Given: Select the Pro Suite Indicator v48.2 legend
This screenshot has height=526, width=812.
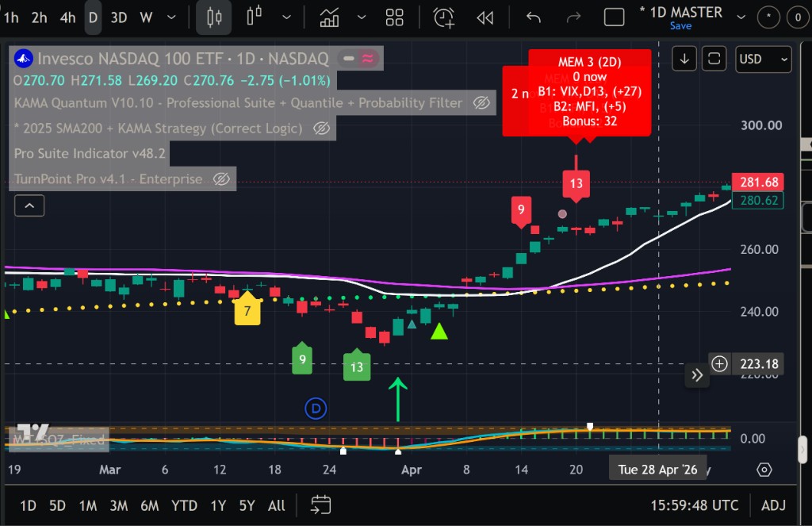Looking at the screenshot, I should click(90, 153).
